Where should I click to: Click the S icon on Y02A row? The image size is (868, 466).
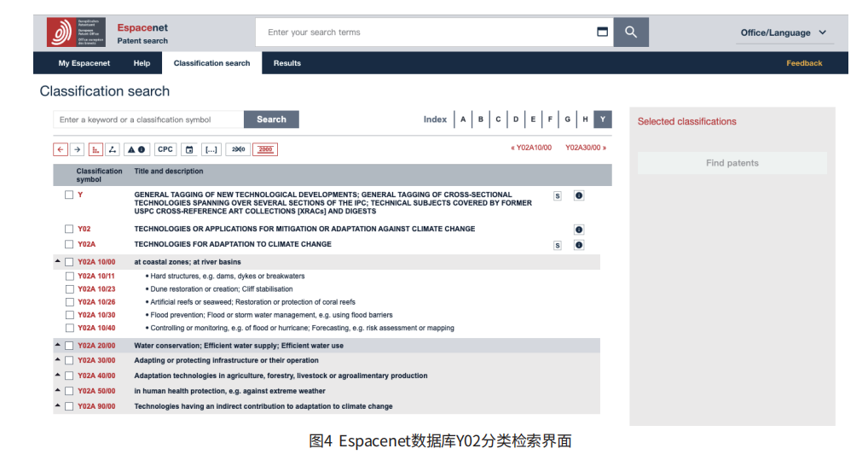(x=558, y=246)
